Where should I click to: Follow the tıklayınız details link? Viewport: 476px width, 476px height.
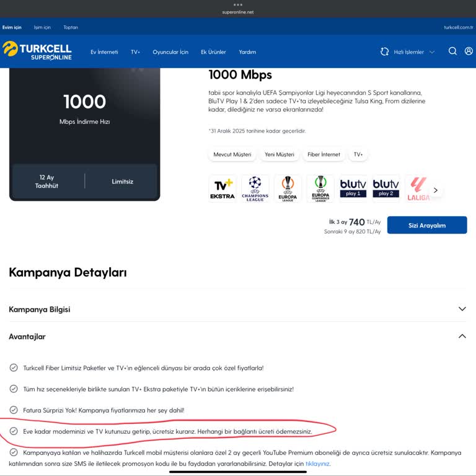317,464
